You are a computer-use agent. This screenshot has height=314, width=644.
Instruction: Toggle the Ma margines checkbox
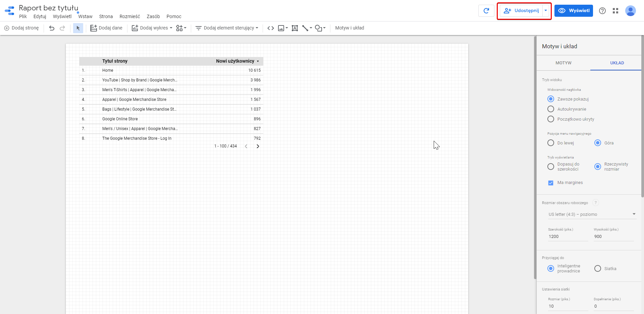tap(551, 183)
